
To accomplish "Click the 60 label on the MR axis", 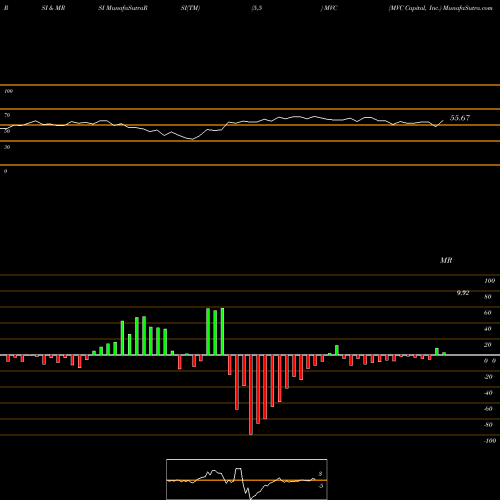I will pyautogui.click(x=488, y=313).
